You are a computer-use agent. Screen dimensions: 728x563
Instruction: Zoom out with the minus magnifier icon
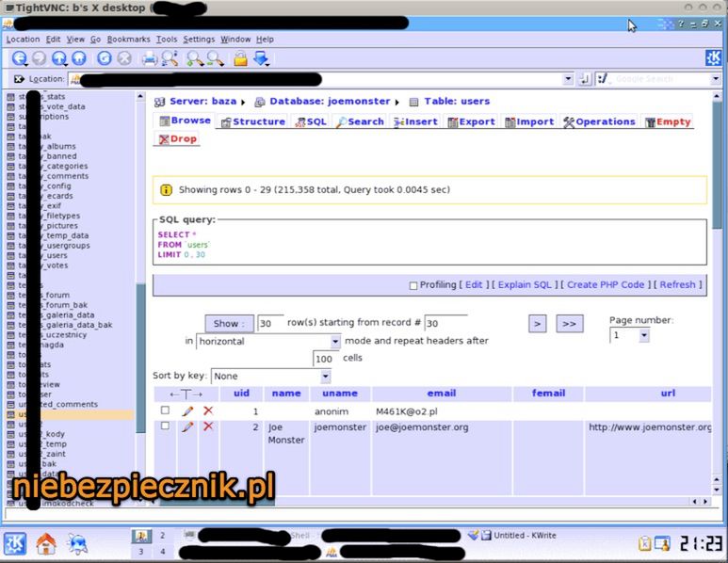pos(216,58)
